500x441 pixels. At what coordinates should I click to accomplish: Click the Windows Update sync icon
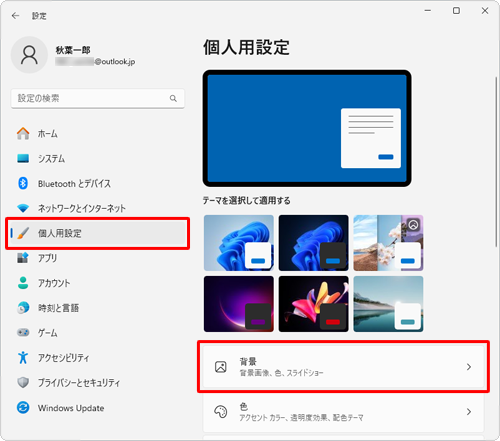(x=23, y=407)
